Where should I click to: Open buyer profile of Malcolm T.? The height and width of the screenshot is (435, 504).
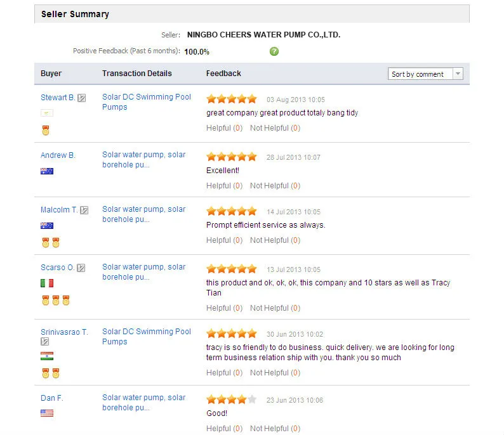(59, 210)
